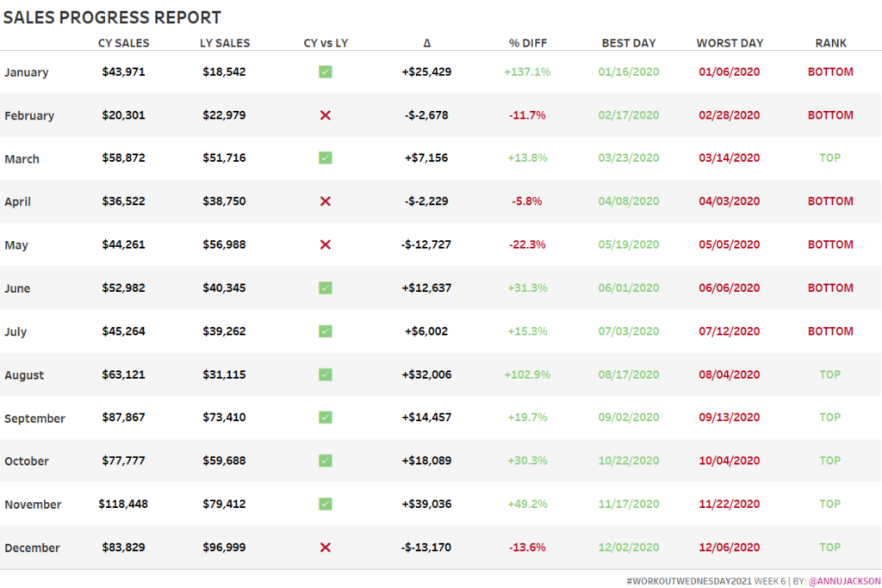The width and height of the screenshot is (882, 588).
Task: Click the red X icon for April
Action: pyautogui.click(x=325, y=201)
